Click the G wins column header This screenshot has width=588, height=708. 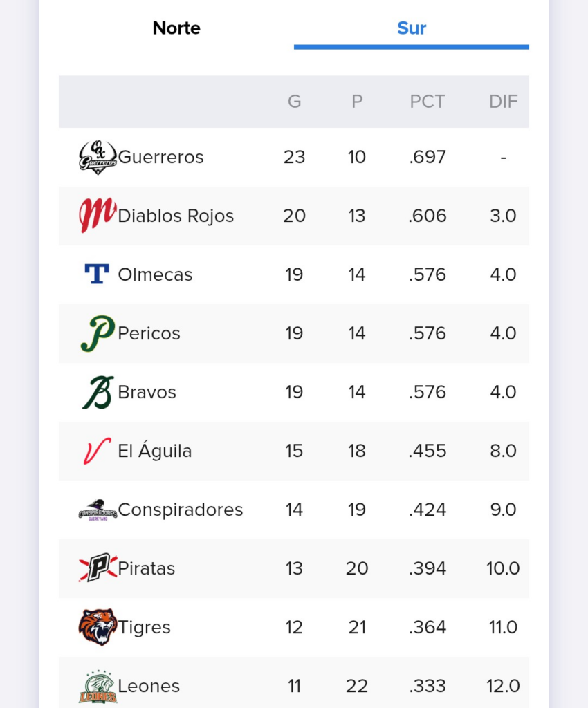[295, 102]
